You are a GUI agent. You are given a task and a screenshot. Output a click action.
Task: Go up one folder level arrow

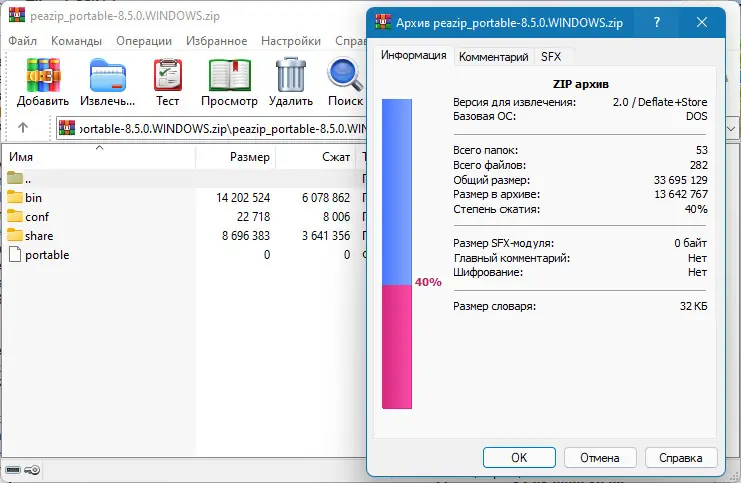[23, 127]
